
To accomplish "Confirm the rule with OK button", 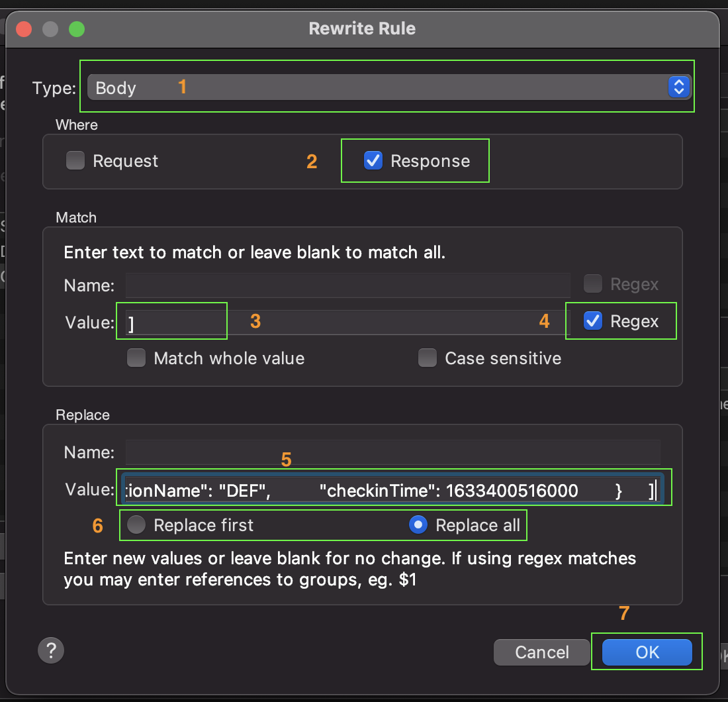I will (x=647, y=652).
